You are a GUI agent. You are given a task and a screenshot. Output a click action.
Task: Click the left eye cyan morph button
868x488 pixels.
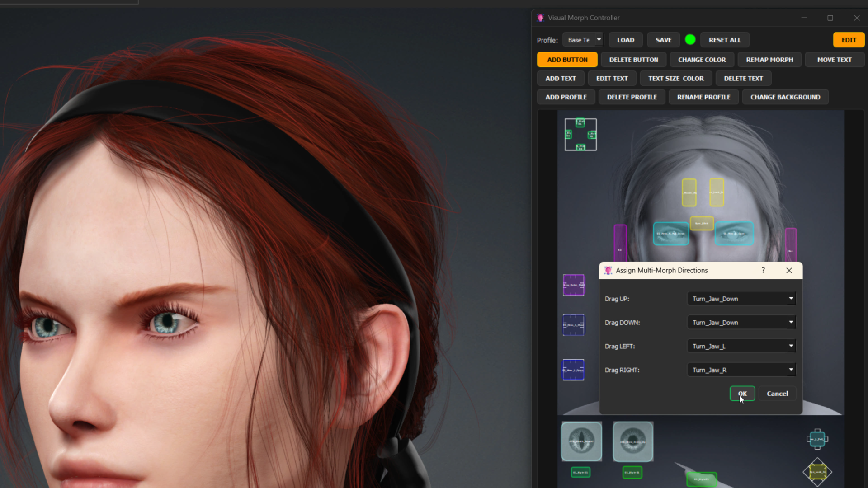coord(671,234)
